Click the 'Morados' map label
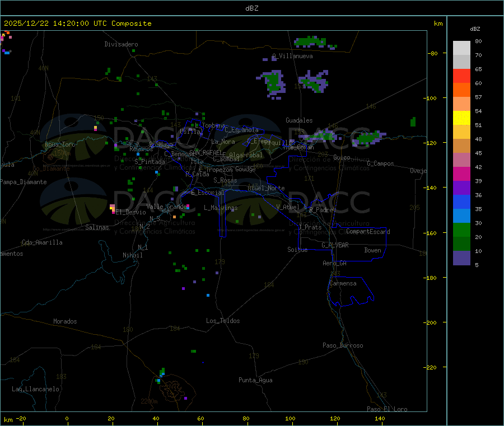This screenshot has width=504, height=426. coord(66,321)
